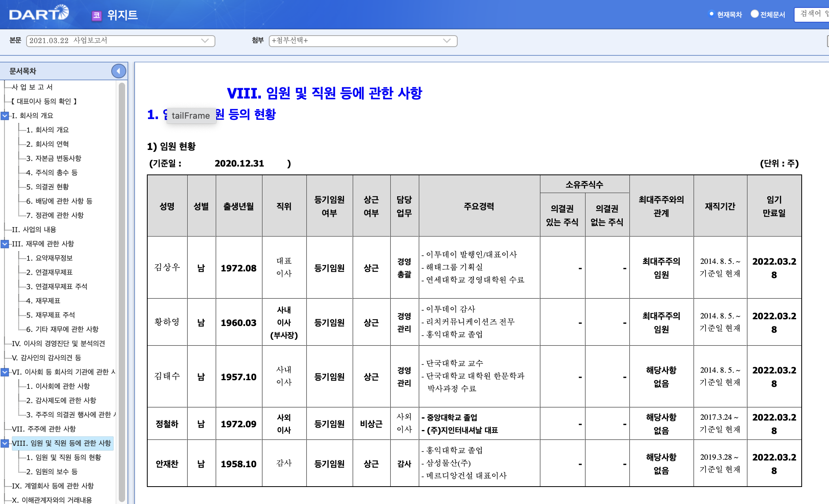
Task: Click the 비상근 cell for 정철하
Action: pyautogui.click(x=371, y=424)
